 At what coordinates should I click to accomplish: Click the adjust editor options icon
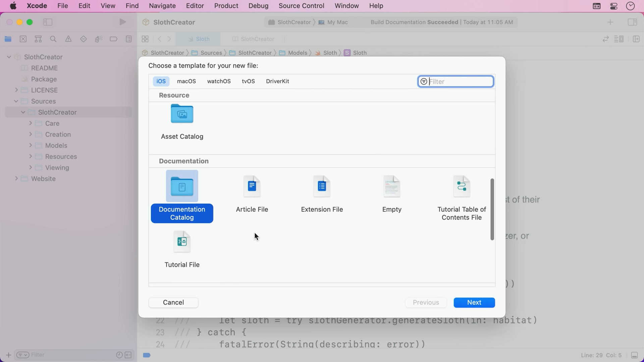coord(619,39)
